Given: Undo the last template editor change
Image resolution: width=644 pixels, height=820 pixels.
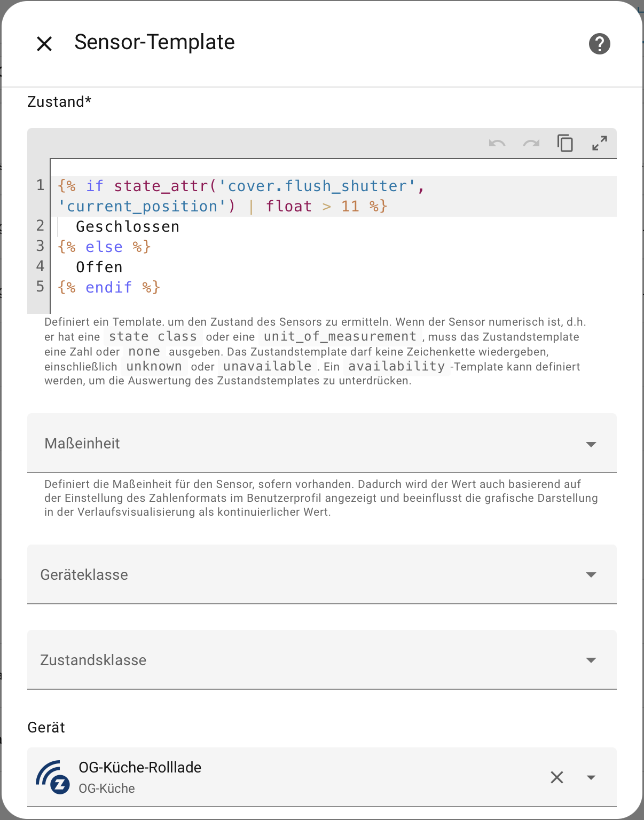Looking at the screenshot, I should click(497, 144).
